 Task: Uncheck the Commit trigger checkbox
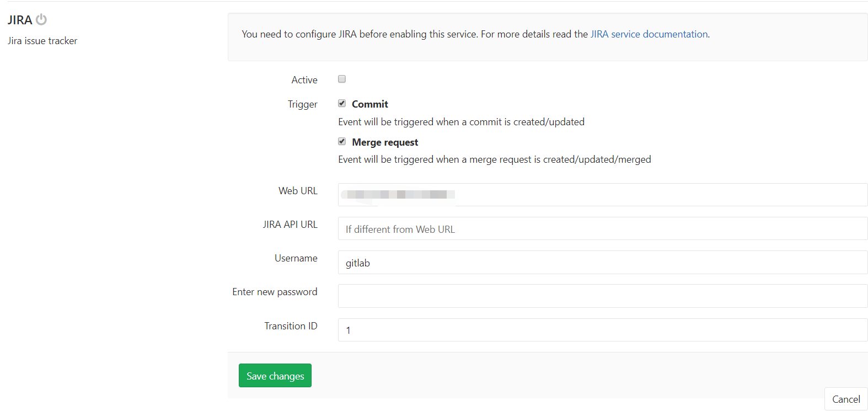(x=342, y=103)
